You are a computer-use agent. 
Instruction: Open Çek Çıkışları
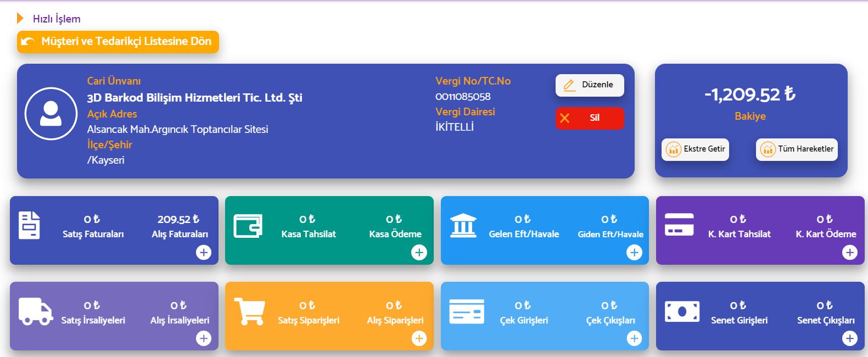tap(611, 313)
